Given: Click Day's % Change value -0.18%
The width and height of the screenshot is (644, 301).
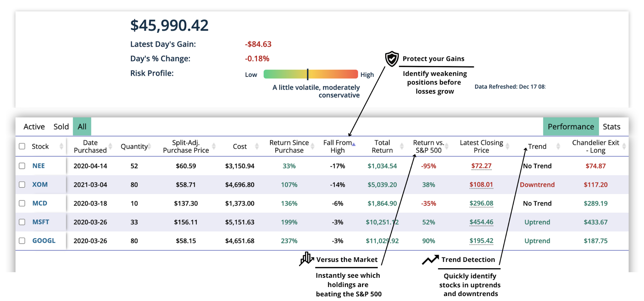Looking at the screenshot, I should pyautogui.click(x=257, y=59).
